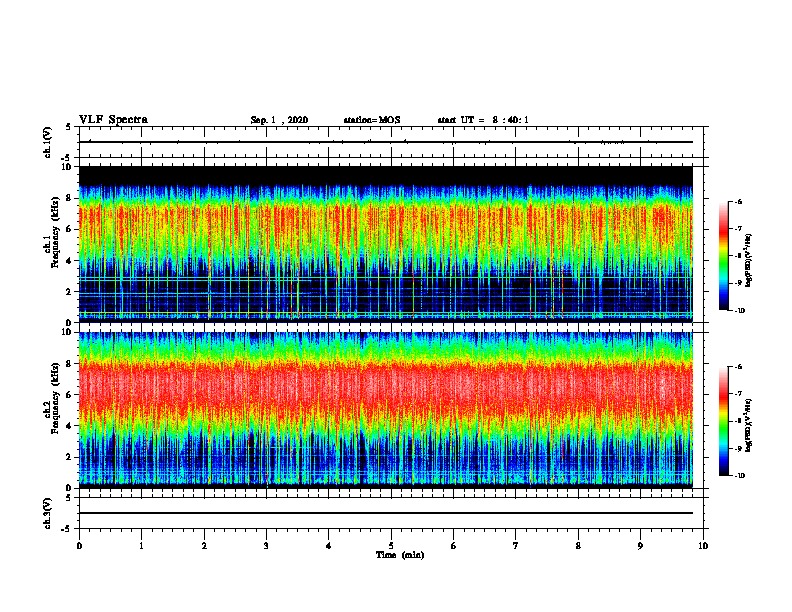The height and width of the screenshot is (612, 792).
Task: Click the "5" tick on ch.1(V) axis
Action: 69,127
